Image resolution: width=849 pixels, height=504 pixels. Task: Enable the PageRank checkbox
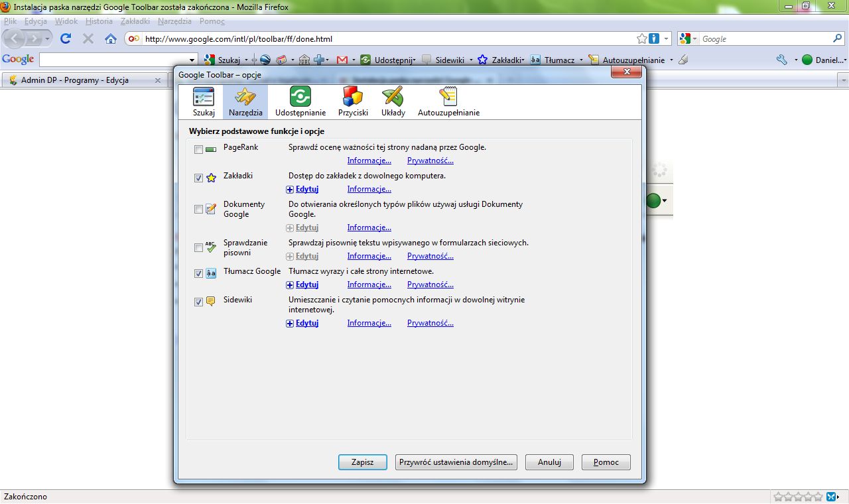(198, 150)
